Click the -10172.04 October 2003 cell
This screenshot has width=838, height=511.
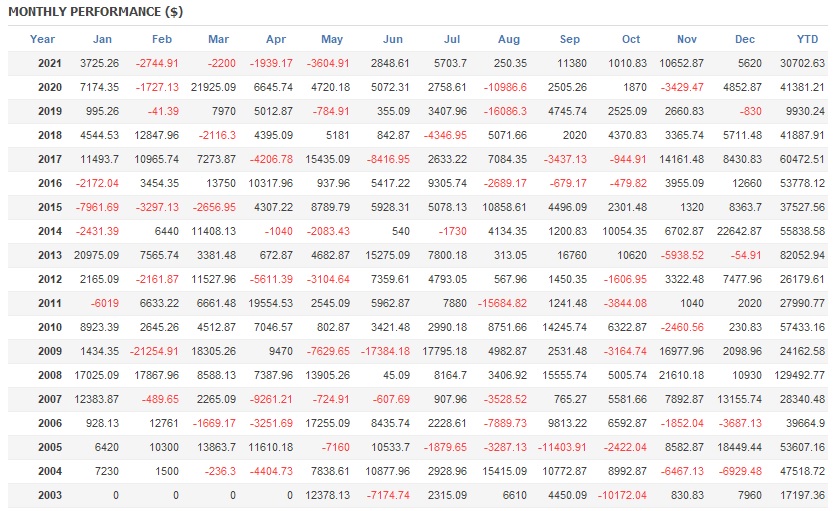click(624, 495)
